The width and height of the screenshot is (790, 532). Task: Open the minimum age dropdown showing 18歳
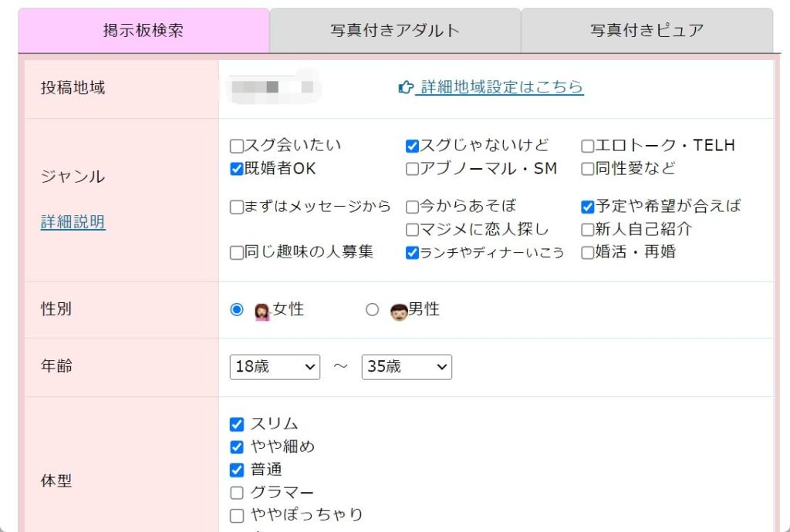275,367
